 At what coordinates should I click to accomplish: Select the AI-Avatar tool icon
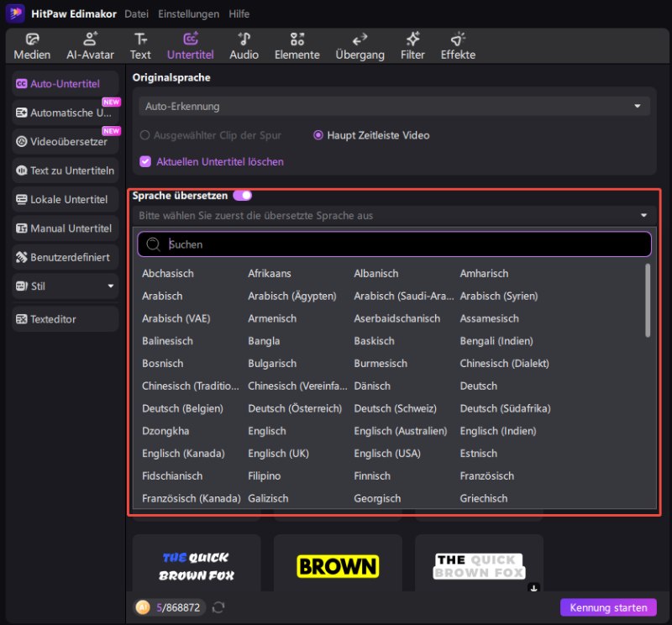pos(90,39)
